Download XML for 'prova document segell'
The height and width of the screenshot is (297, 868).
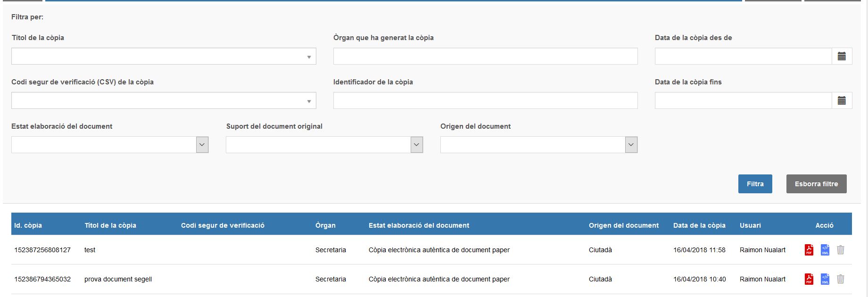(825, 279)
